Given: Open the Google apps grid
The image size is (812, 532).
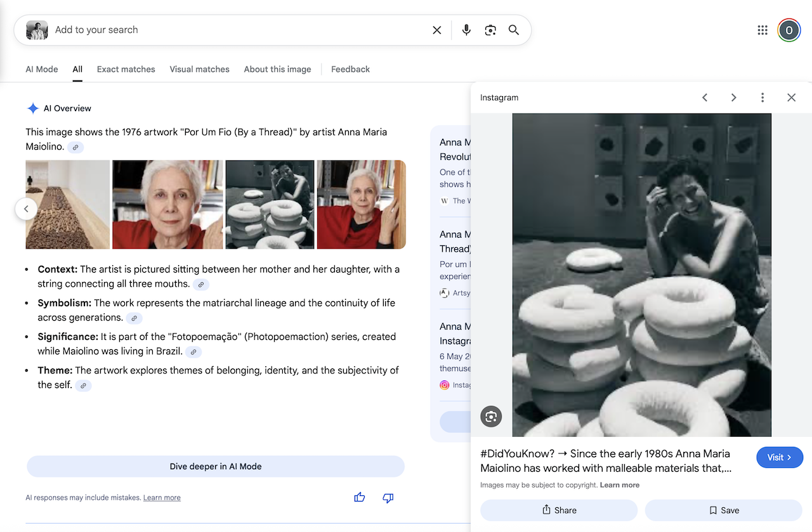Looking at the screenshot, I should pyautogui.click(x=763, y=30).
